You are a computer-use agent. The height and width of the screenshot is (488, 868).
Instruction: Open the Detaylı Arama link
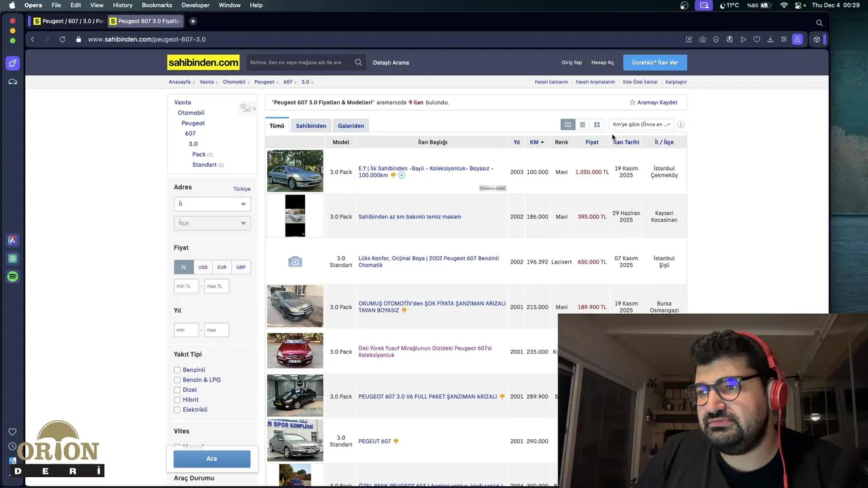(391, 62)
